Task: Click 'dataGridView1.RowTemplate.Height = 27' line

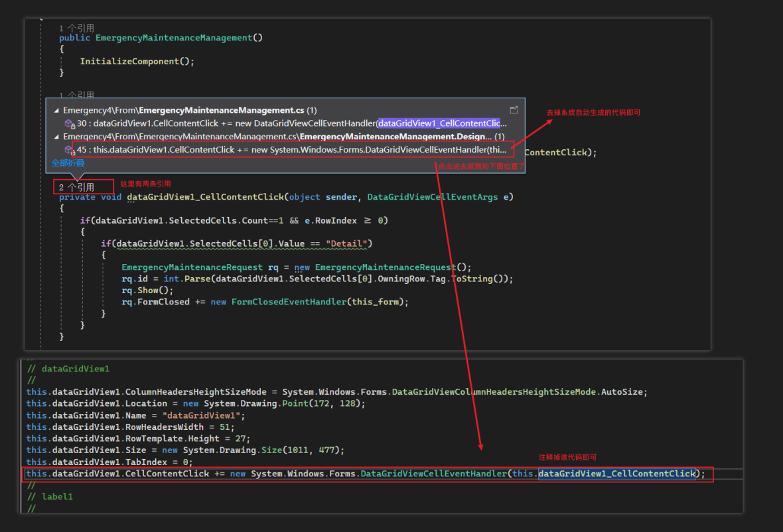Action: [x=138, y=438]
